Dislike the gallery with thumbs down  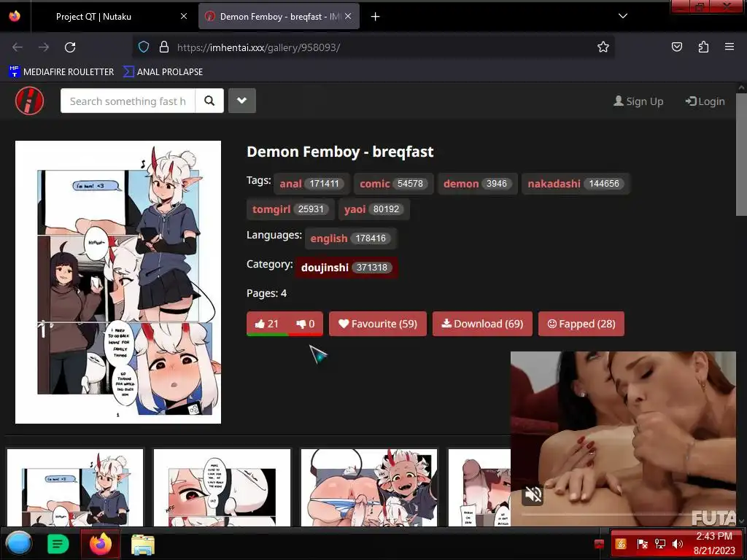tap(306, 324)
